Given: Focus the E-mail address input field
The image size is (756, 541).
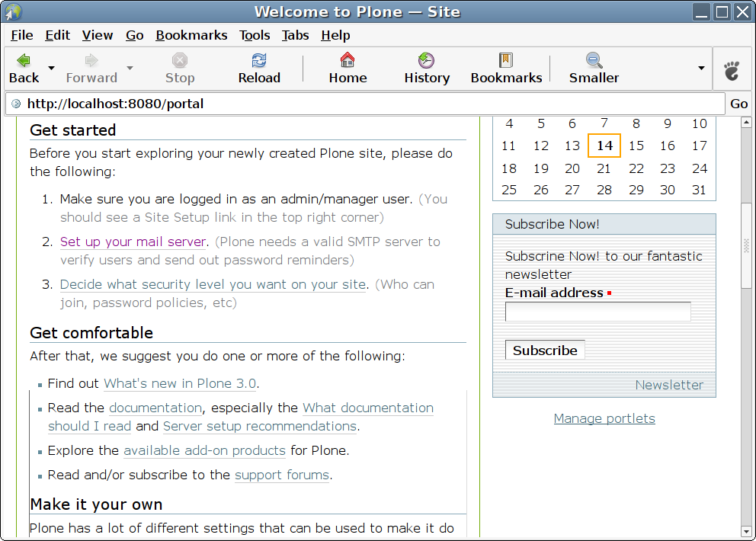Looking at the screenshot, I should tap(597, 312).
